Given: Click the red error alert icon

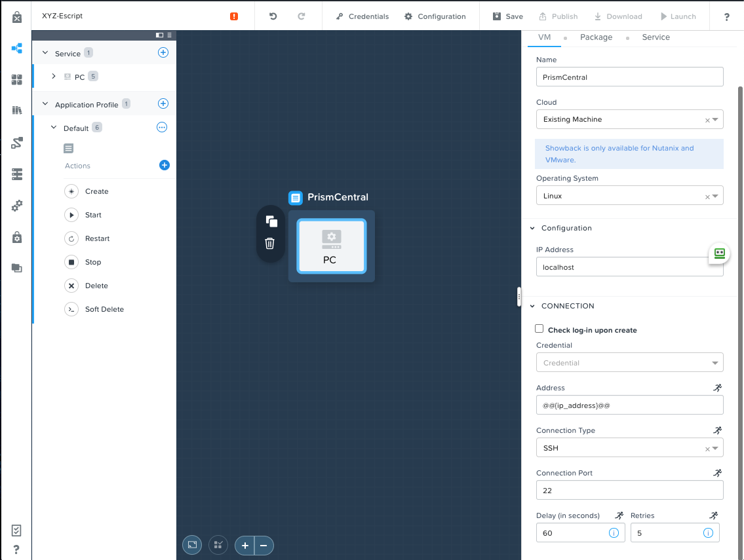Looking at the screenshot, I should point(234,16).
